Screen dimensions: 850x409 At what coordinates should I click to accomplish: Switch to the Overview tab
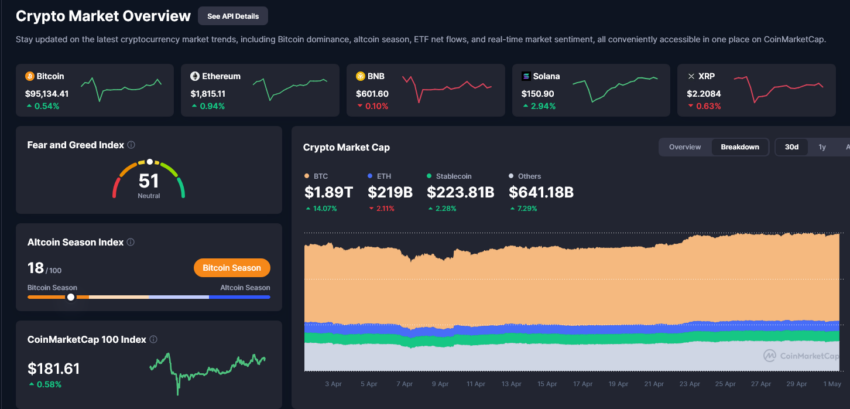click(x=685, y=147)
